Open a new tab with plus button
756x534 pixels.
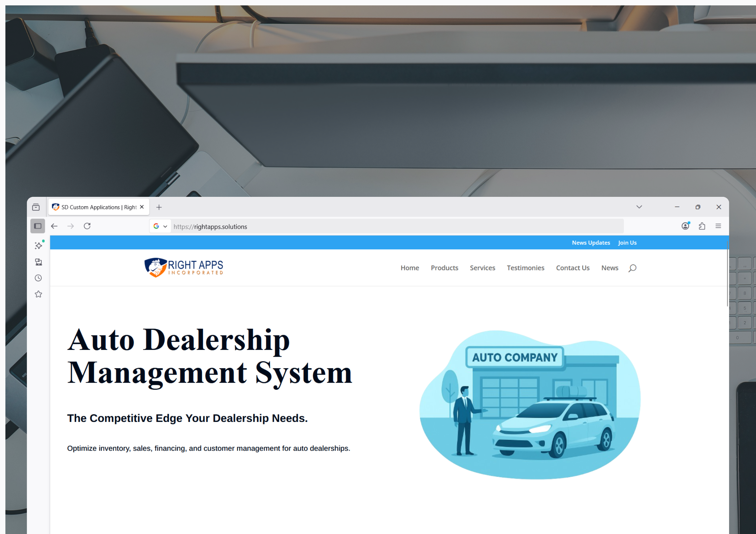[159, 207]
